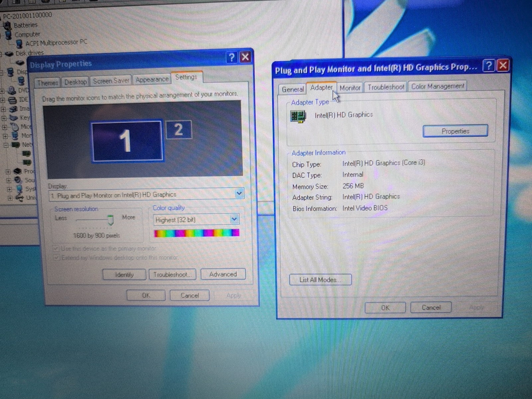Collapse the Network adapters tree node
Image resolution: width=532 pixels, height=399 pixels.
click(6, 145)
